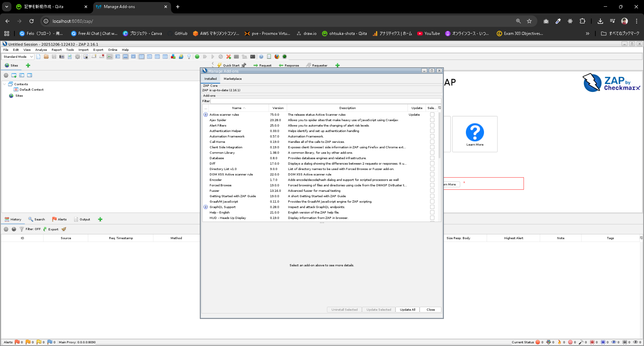Viewport: 644px width, 346px height.
Task: Check the Alert Filters add-on checkbox
Action: (x=432, y=125)
